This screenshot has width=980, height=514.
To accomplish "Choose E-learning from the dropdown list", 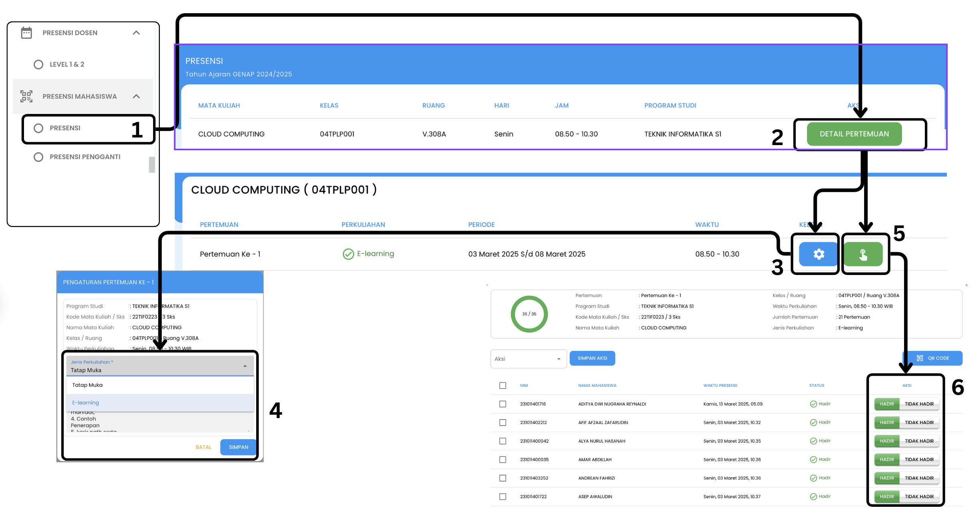I will (x=160, y=403).
